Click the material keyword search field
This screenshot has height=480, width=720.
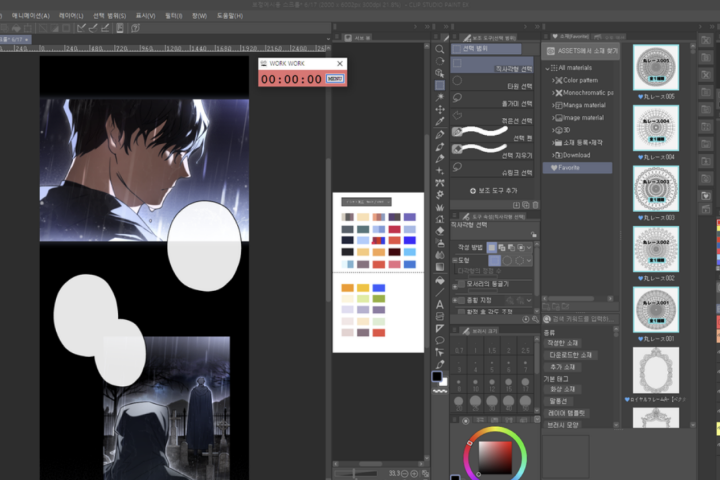click(580, 319)
